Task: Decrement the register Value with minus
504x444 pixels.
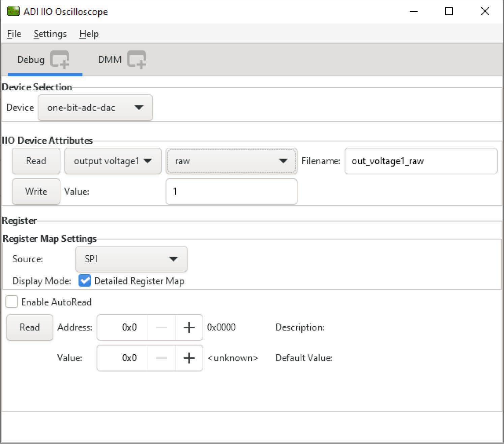Action: 161,358
